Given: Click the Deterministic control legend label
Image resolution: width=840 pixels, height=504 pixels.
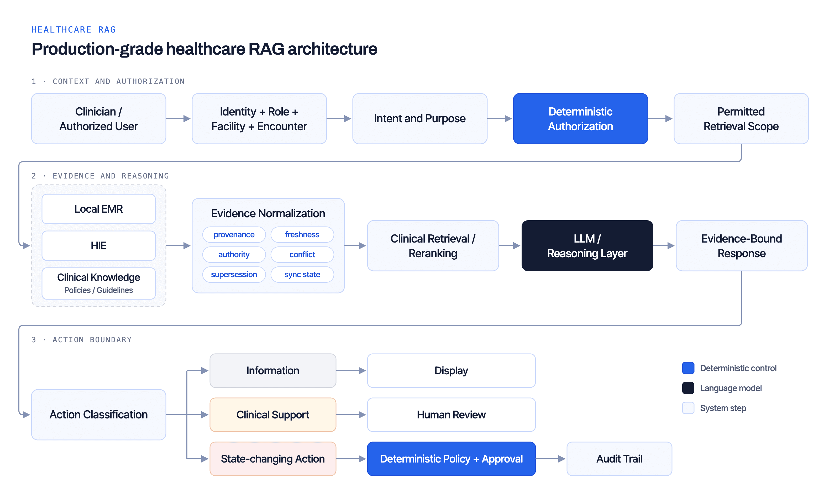Looking at the screenshot, I should [x=738, y=368].
